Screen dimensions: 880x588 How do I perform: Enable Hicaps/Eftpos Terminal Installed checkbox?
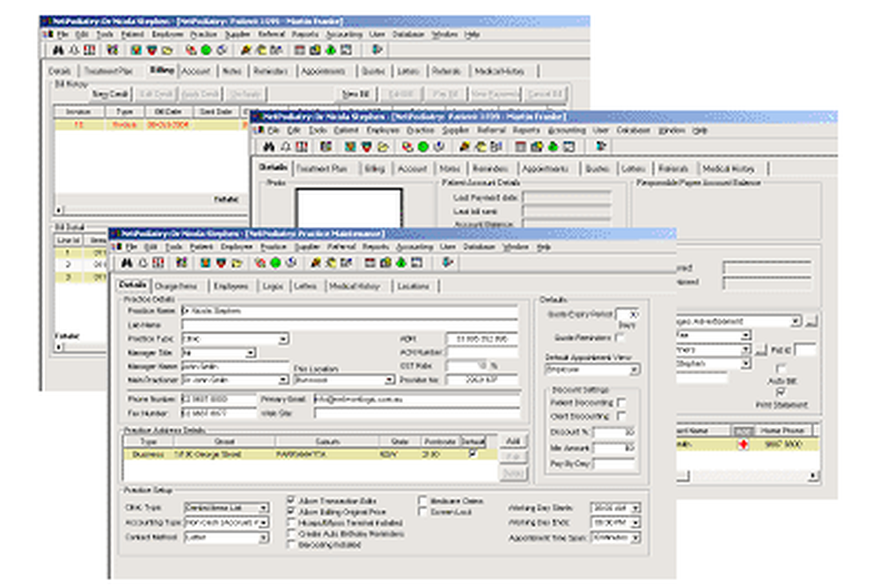(x=290, y=523)
